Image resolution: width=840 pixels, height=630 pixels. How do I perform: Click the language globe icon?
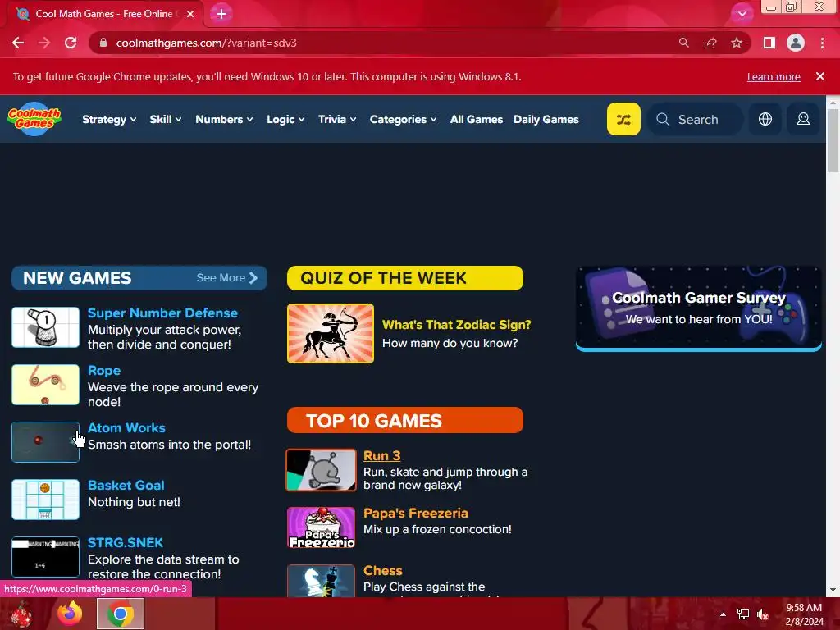765,119
